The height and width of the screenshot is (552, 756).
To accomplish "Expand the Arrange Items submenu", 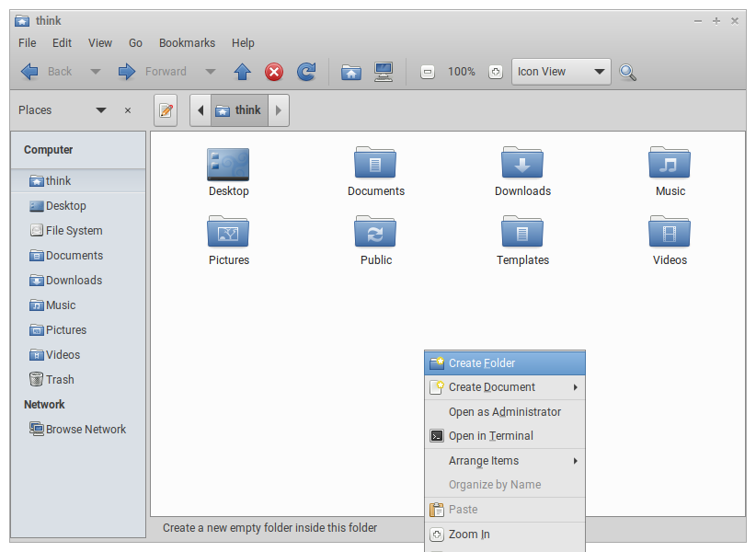I will coord(505,461).
